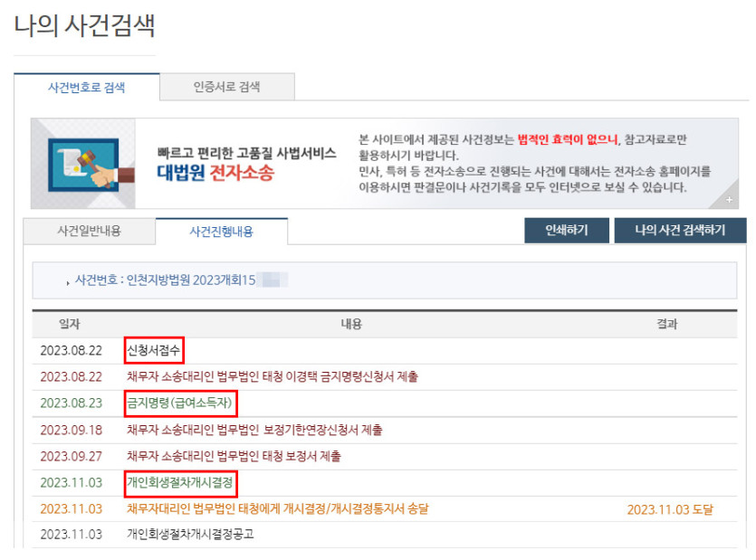The image size is (756, 560).
Task: Click the 대법원 전자소송 banner title
Action: point(215,173)
